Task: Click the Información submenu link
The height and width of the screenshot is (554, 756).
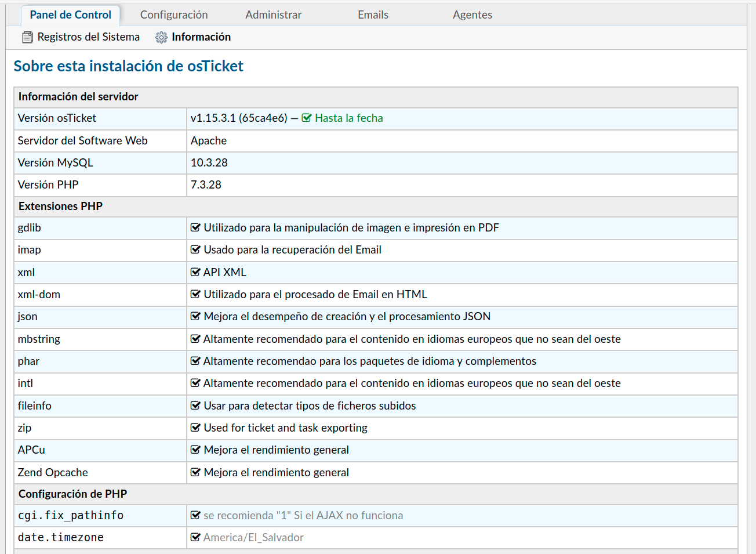Action: tap(201, 37)
